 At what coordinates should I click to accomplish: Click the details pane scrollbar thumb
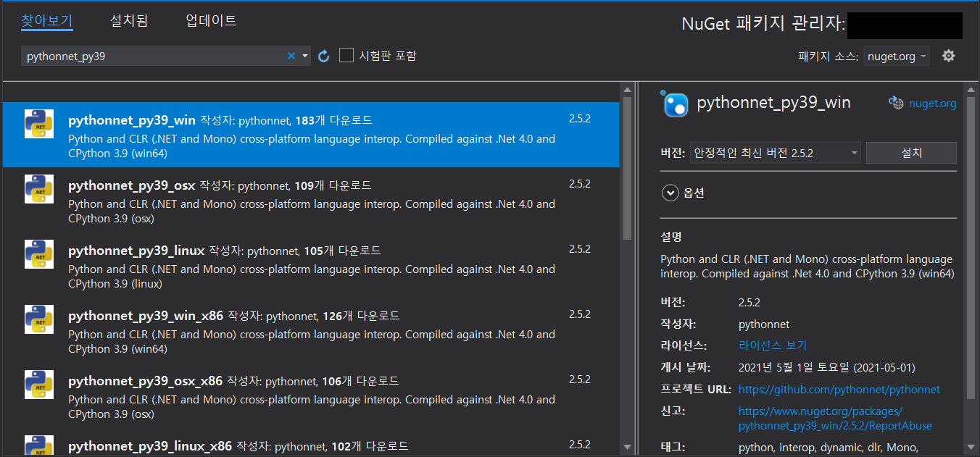pos(971,248)
